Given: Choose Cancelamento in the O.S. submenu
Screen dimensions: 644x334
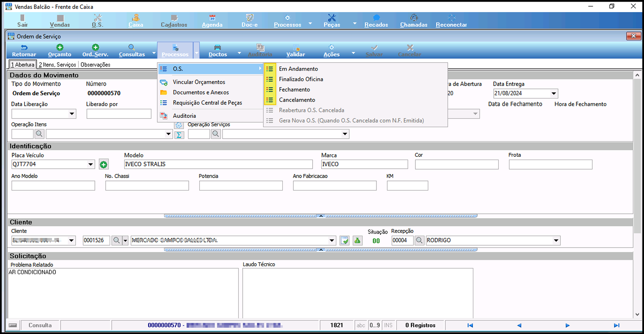Looking at the screenshot, I should coord(297,100).
